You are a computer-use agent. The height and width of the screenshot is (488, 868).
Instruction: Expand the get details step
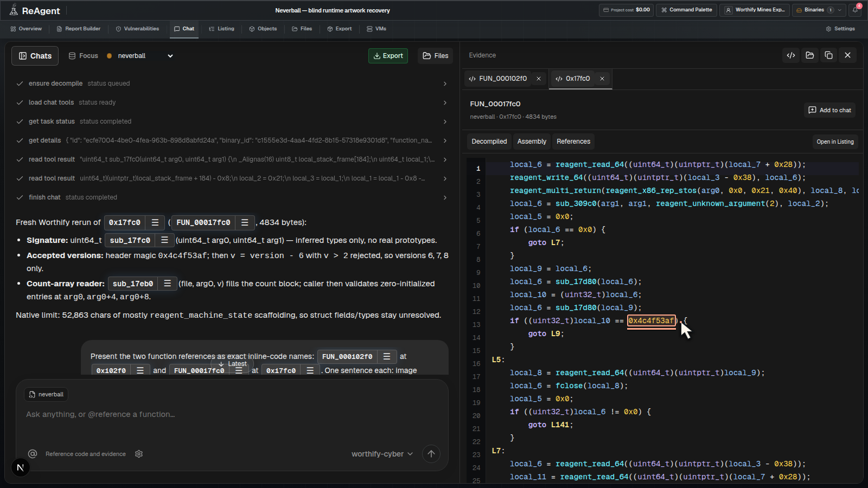pos(232,140)
